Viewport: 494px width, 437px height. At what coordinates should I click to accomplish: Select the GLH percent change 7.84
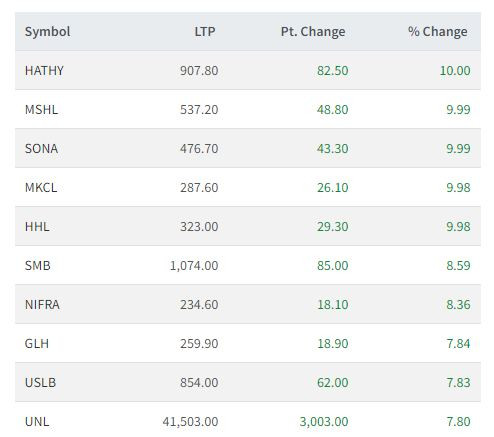[x=458, y=343]
